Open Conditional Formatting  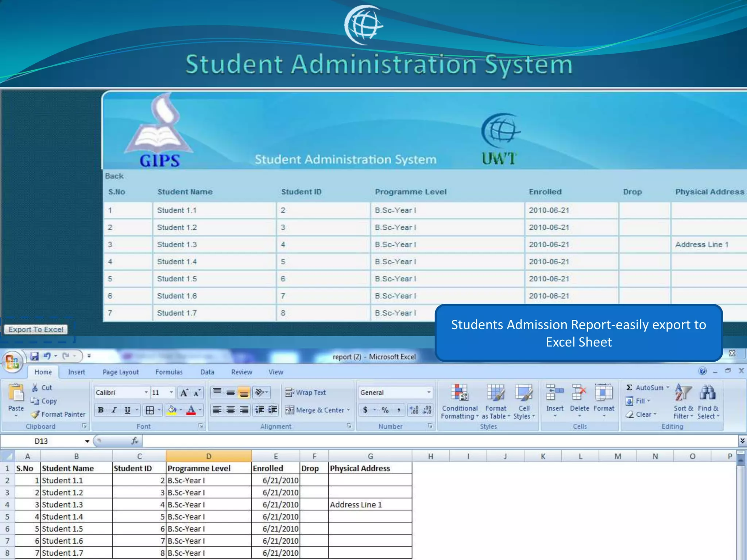tap(460, 402)
